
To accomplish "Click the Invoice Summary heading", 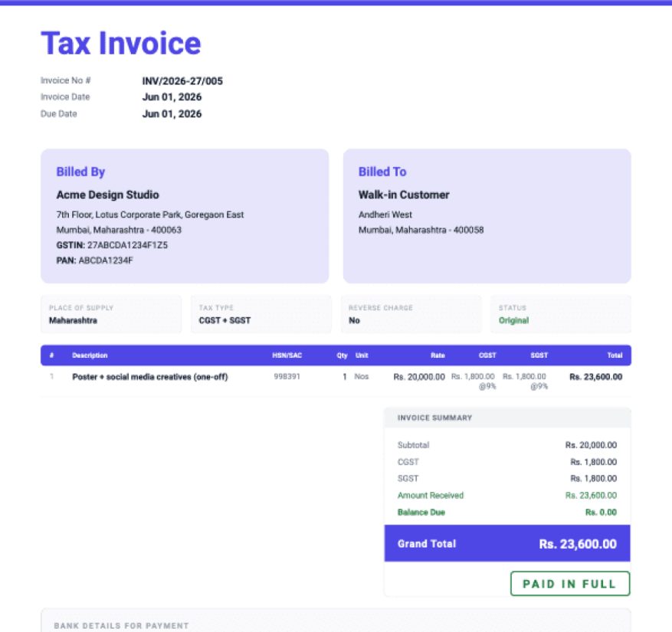I will pyautogui.click(x=434, y=418).
